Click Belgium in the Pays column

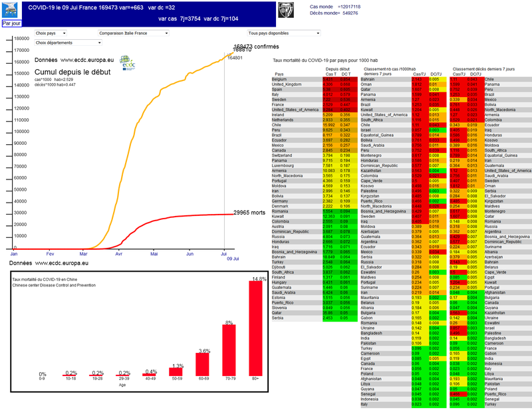[279, 79]
